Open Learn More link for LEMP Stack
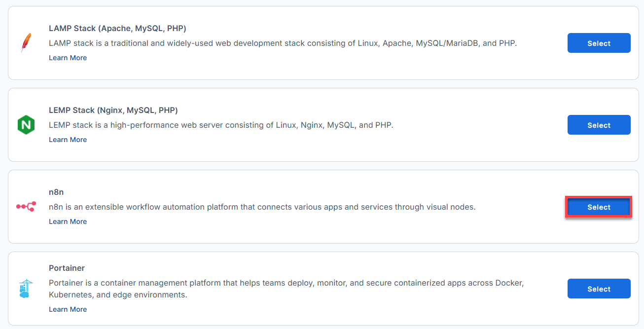Image resolution: width=644 pixels, height=329 pixels. [68, 140]
